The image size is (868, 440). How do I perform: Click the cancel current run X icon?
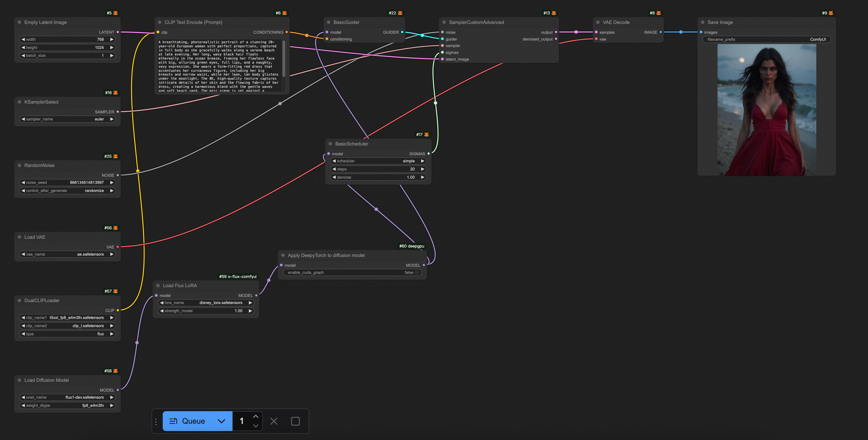tap(274, 421)
